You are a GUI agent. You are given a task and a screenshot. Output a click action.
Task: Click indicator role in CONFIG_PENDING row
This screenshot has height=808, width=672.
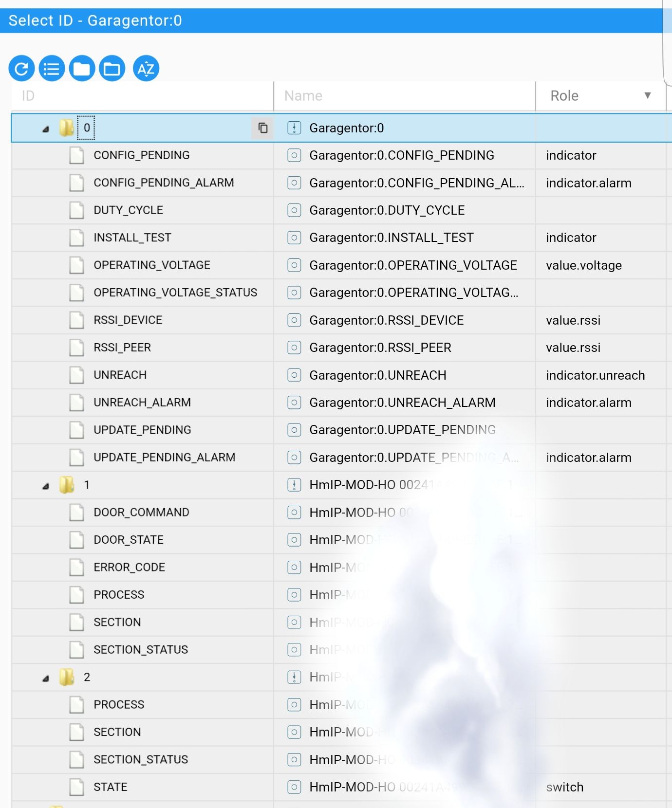571,155
